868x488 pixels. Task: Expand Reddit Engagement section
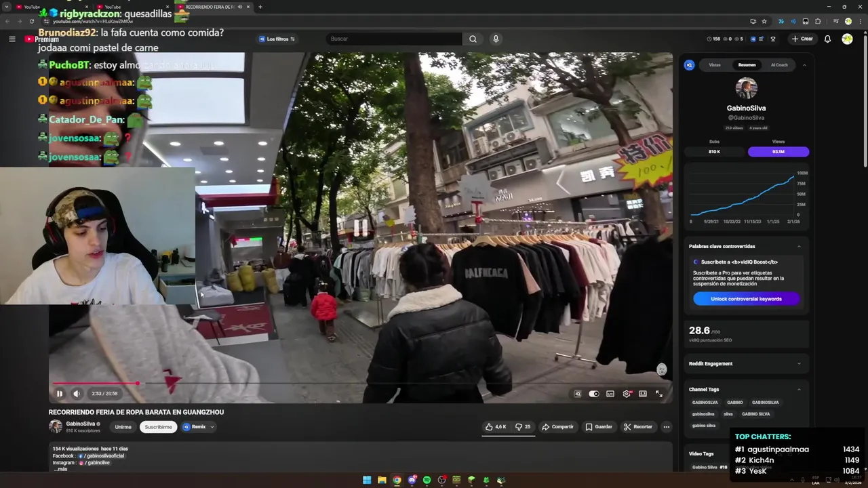coord(799,364)
